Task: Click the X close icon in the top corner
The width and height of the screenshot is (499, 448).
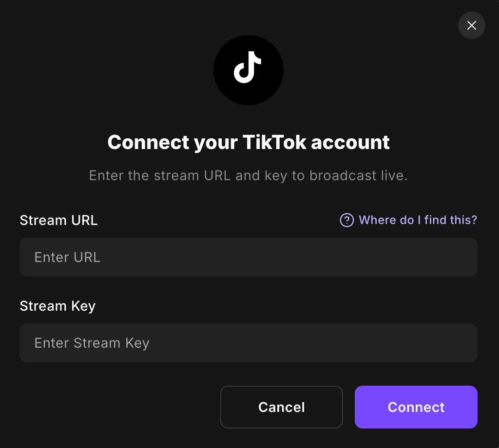Action: point(471,25)
